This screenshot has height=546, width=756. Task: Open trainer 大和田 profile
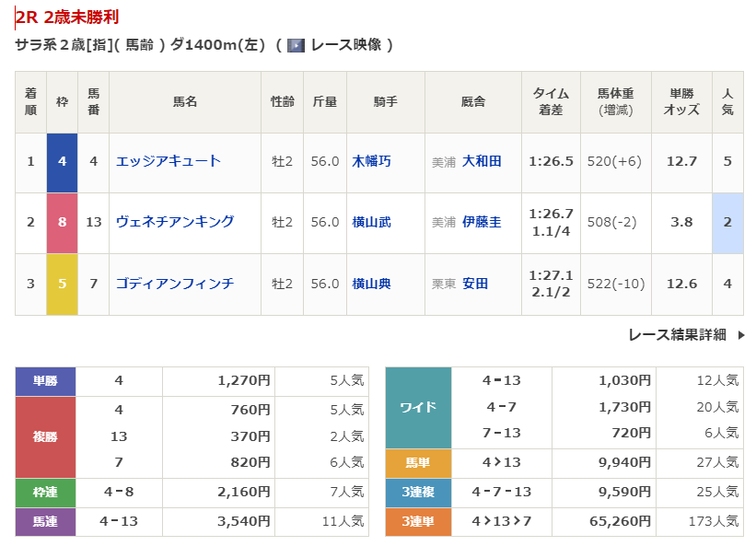tap(482, 161)
